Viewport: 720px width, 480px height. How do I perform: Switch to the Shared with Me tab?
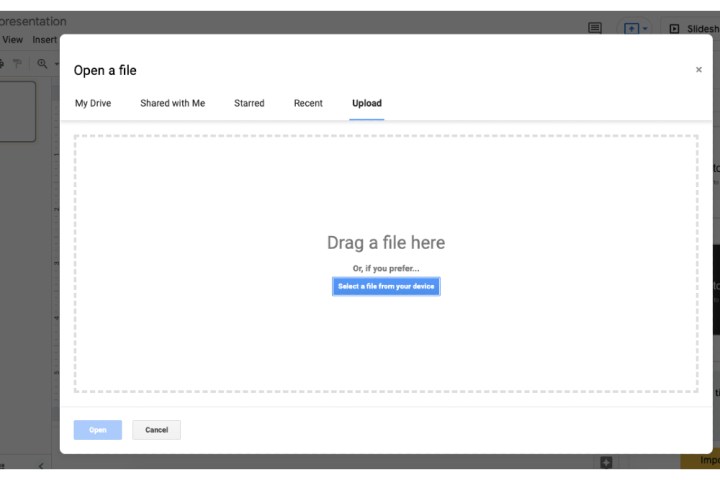[172, 103]
